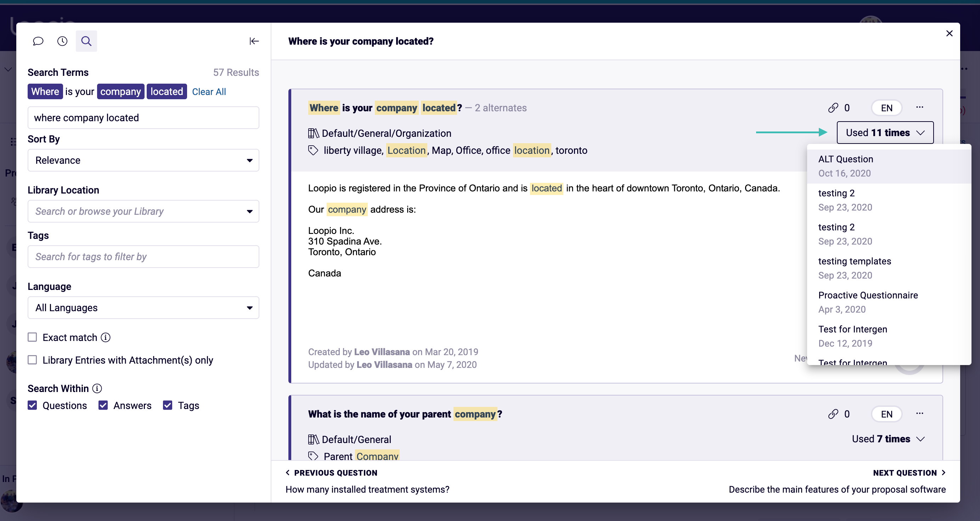Click link icon on company located entry
Screen dimensions: 980x521
[x=833, y=108]
